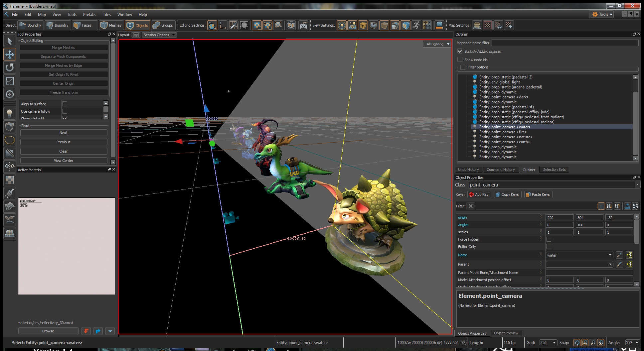Select the Scale tool in left toolbar
Image resolution: width=644 pixels, height=351 pixels.
pyautogui.click(x=10, y=81)
